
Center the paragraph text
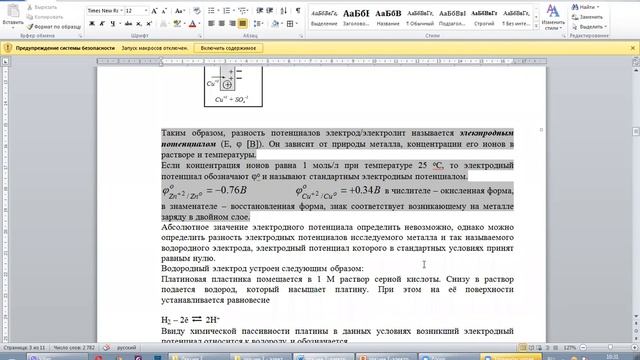[222, 24]
